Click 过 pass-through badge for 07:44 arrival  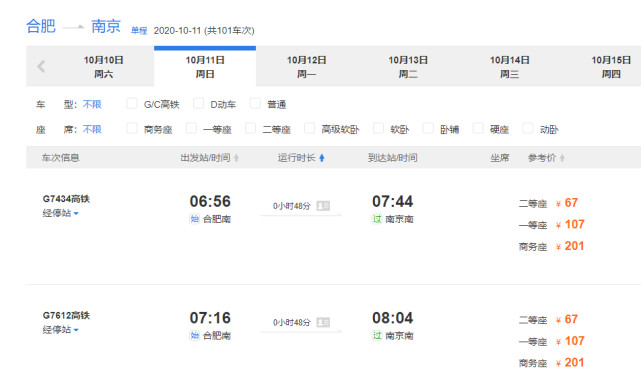point(377,219)
